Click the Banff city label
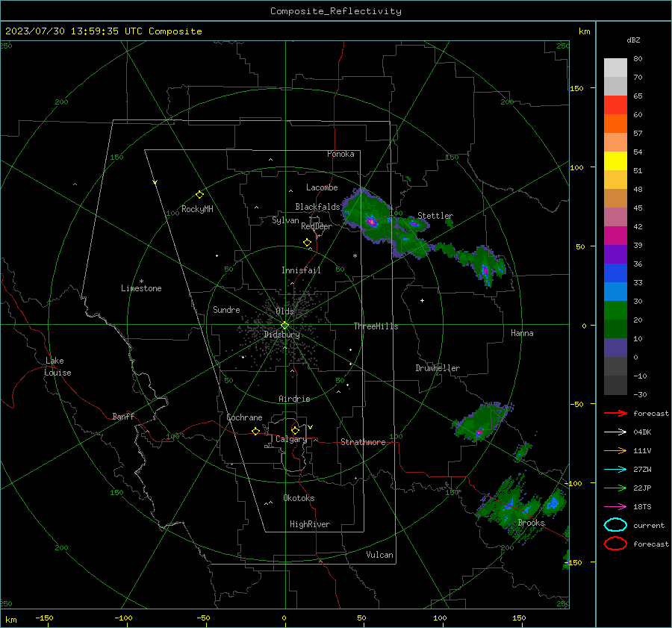 123,416
